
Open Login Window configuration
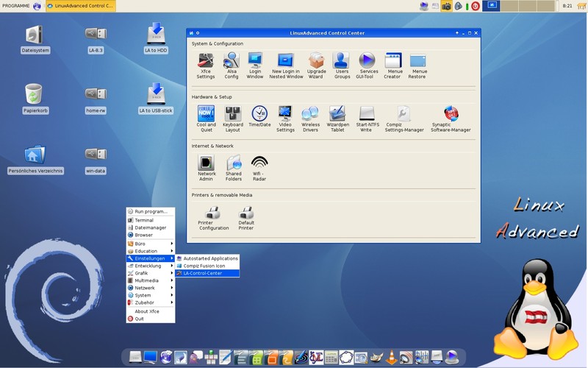click(255, 66)
